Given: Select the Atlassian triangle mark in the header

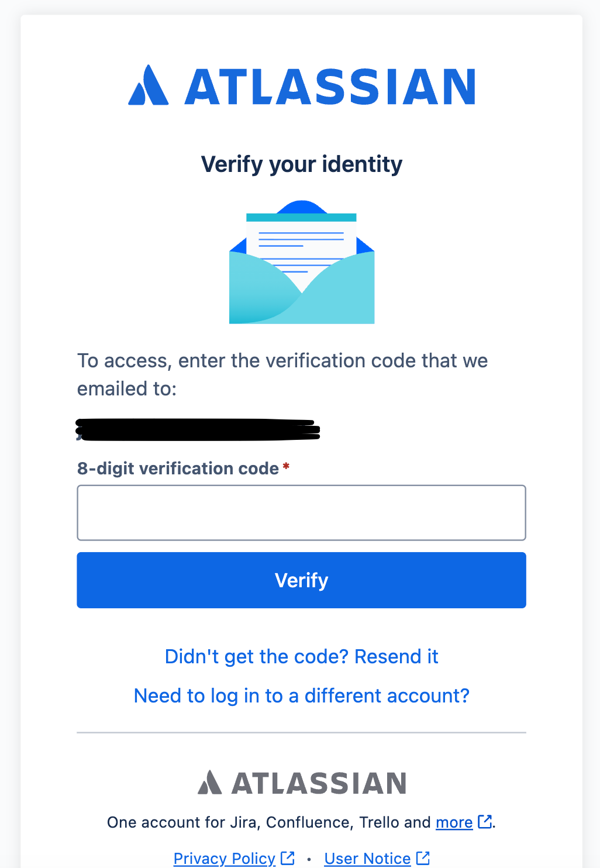Looking at the screenshot, I should click(x=147, y=87).
